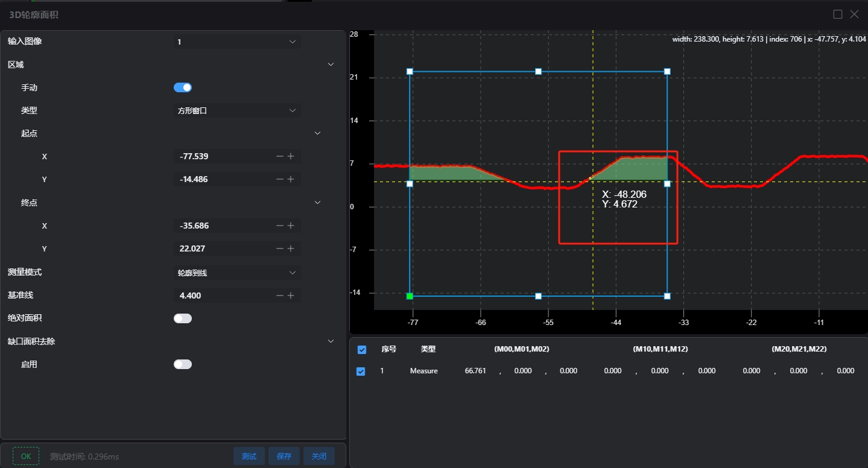
Task: Decrease 起点 X value with minus icon
Action: point(279,156)
